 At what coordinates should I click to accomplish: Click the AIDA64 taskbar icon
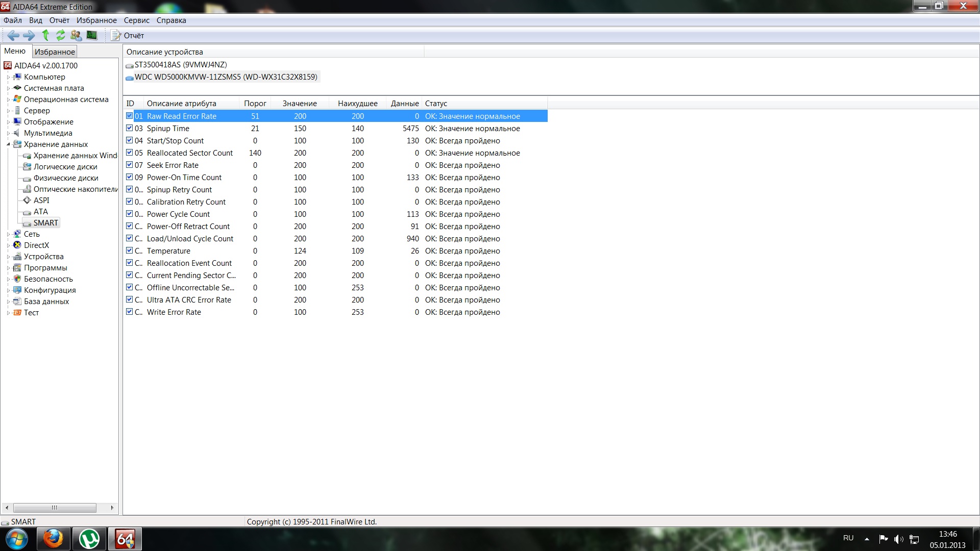pos(125,539)
